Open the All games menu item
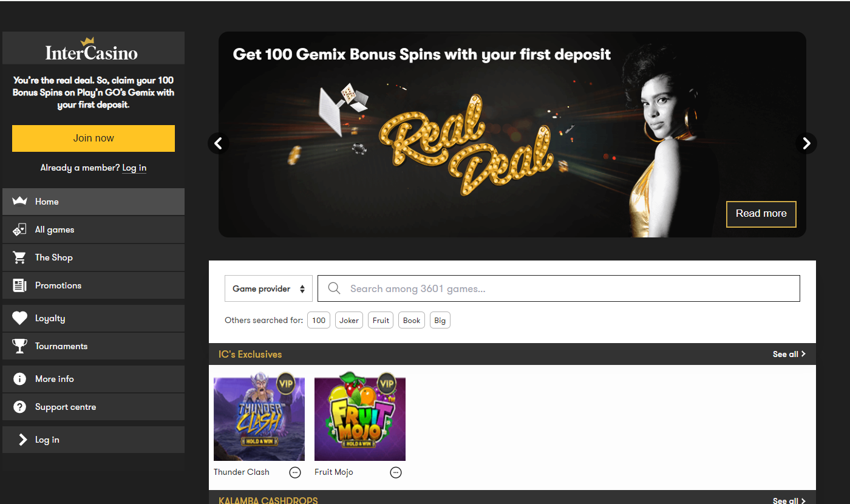 click(93, 230)
